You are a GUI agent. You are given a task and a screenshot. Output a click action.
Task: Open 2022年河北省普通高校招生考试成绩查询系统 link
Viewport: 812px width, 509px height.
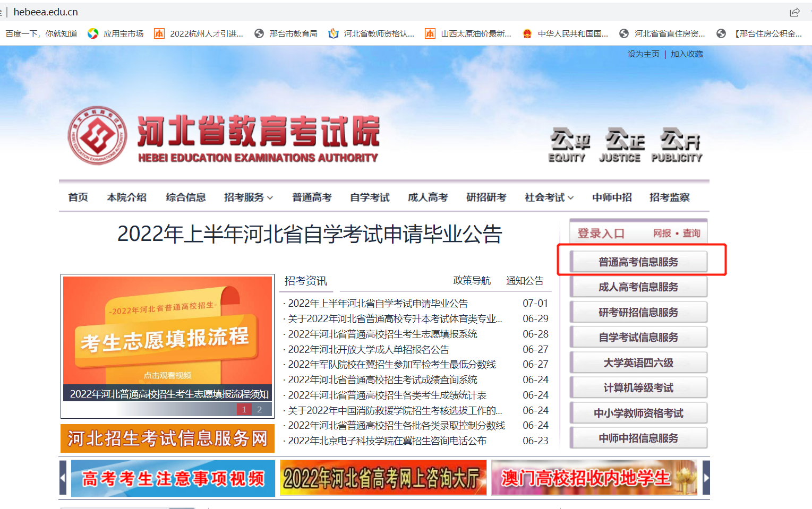pos(382,380)
